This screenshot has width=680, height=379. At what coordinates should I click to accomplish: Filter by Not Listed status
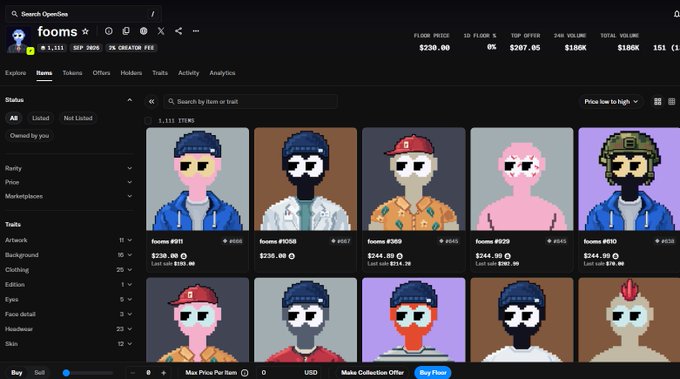(78, 118)
